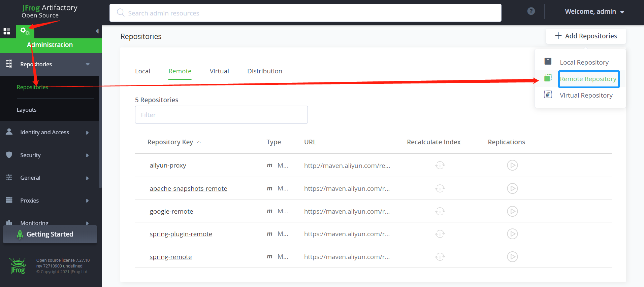Recalculate index for google-remote
644x287 pixels.
coord(440,211)
